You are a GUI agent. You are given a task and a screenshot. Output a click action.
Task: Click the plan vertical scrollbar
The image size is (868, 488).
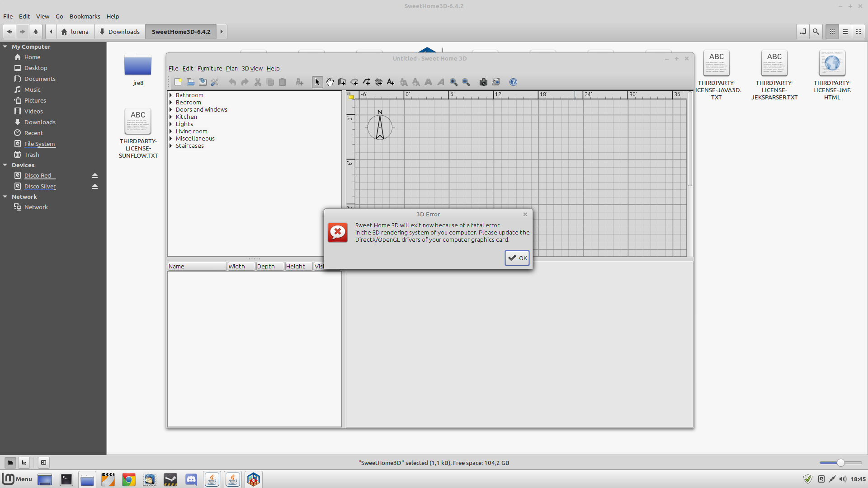tap(690, 138)
